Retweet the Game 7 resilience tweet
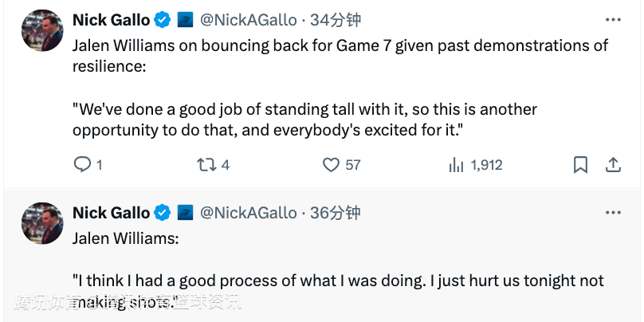Viewport: 644px width, 322px height. pos(206,165)
